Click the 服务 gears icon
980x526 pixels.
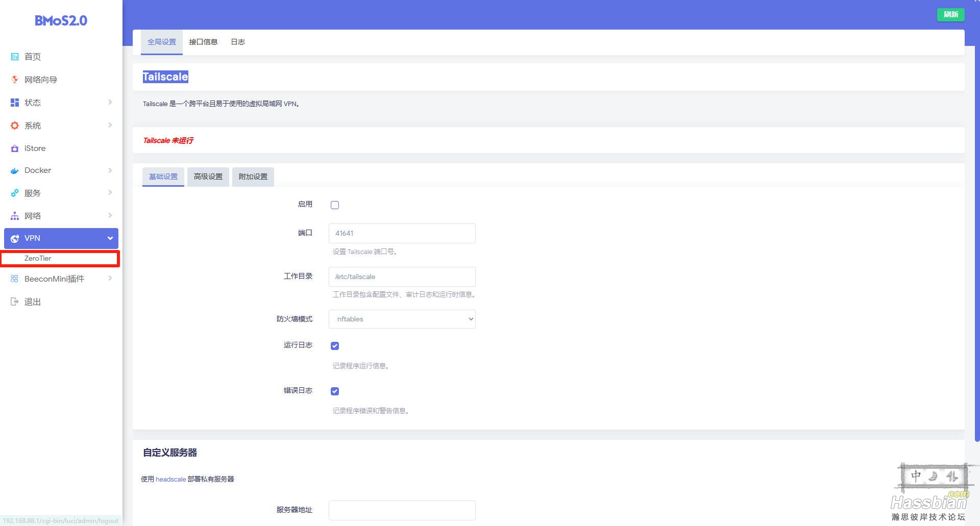15,193
